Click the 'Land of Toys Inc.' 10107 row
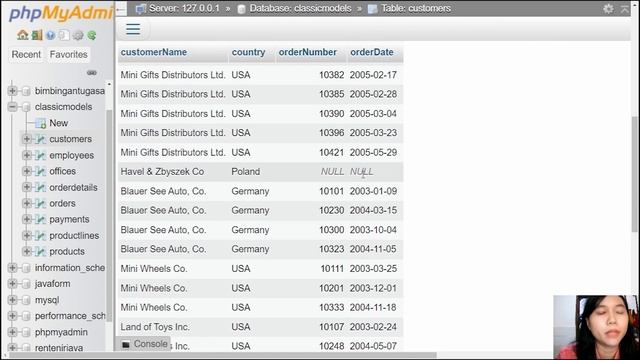 pyautogui.click(x=260, y=327)
